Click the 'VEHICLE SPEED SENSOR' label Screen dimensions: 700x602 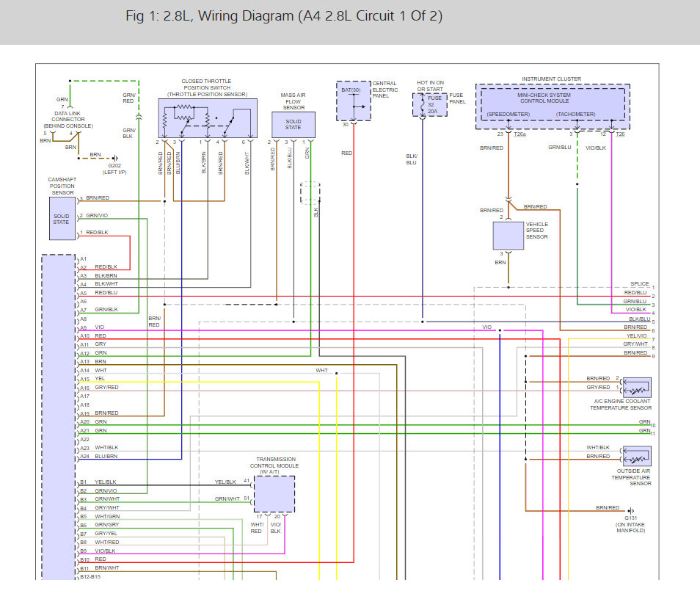click(x=536, y=231)
